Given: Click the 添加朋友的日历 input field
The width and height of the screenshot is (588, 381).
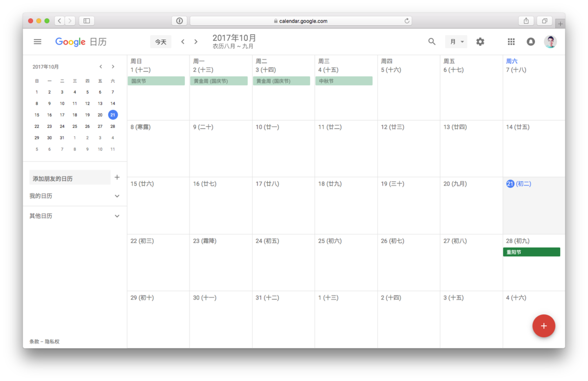Looking at the screenshot, I should pos(70,178).
